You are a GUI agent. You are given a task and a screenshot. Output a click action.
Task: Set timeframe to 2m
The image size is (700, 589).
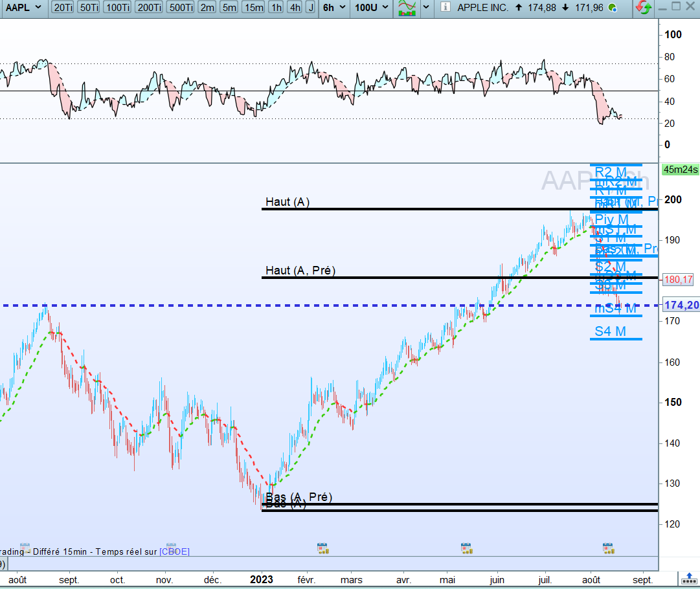coord(207,8)
